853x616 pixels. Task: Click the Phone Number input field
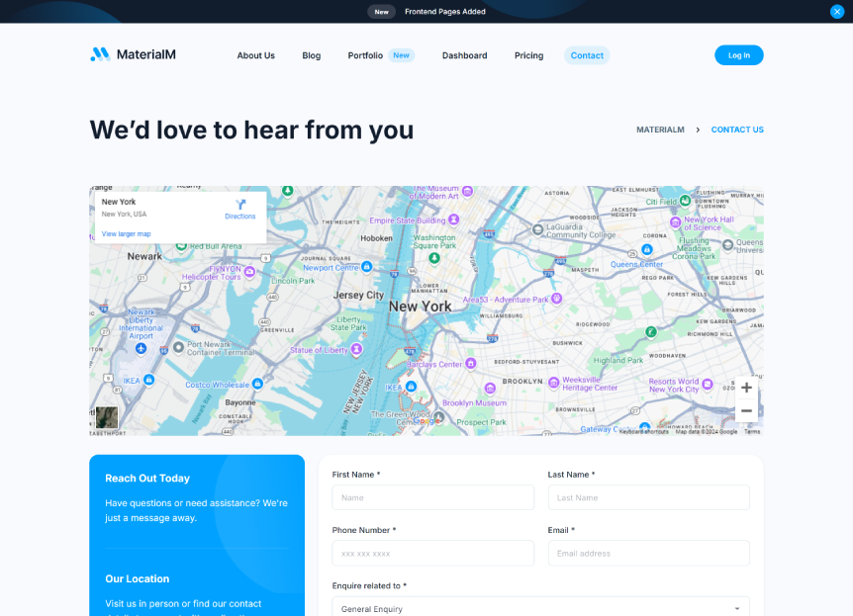click(432, 553)
